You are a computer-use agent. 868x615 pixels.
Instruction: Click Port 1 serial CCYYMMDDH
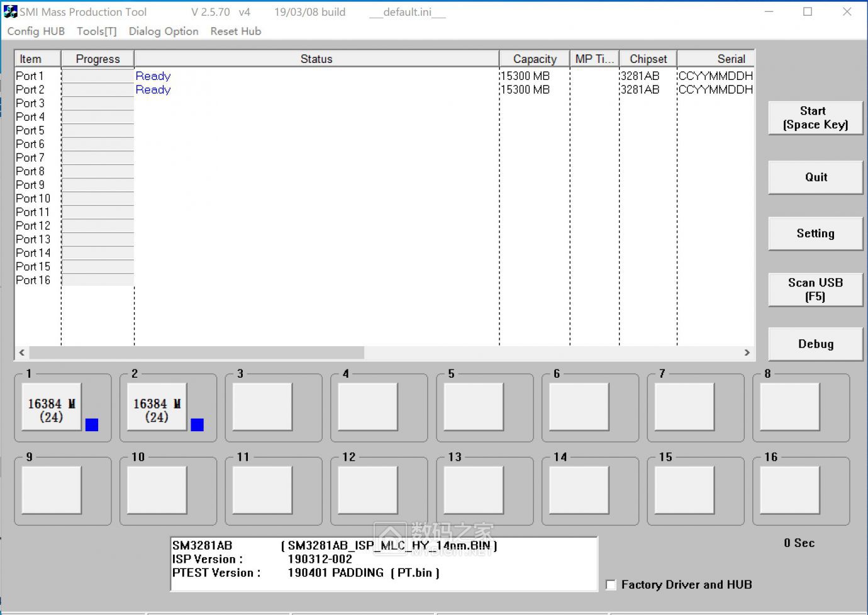click(716, 76)
